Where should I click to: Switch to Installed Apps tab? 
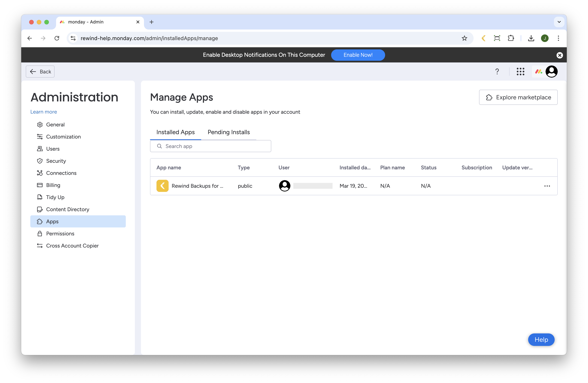pos(175,132)
